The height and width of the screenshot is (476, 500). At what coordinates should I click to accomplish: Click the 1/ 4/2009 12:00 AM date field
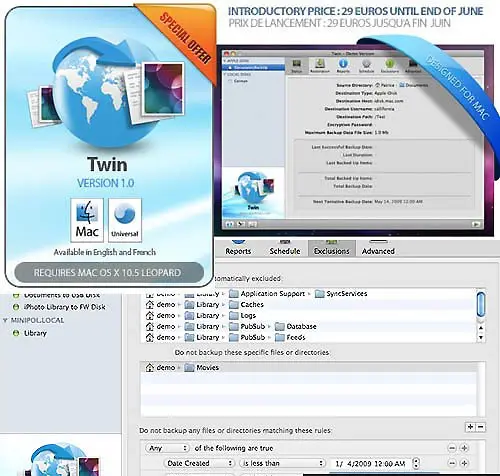tap(370, 463)
